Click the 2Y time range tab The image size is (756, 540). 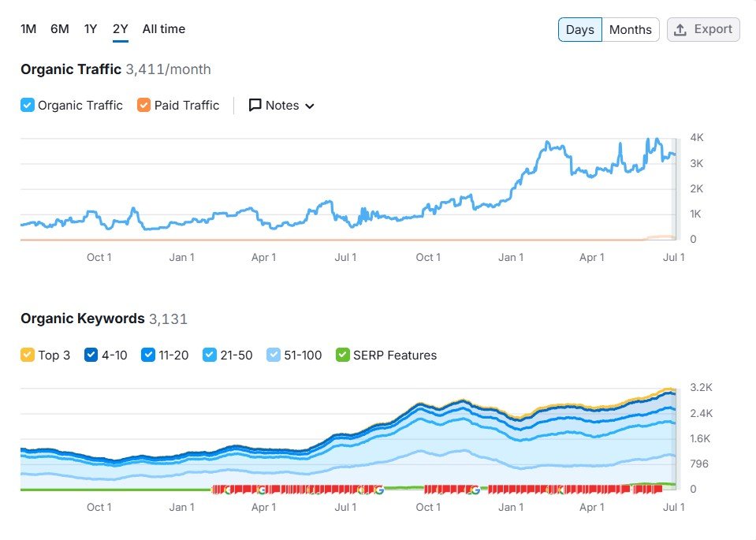[120, 29]
